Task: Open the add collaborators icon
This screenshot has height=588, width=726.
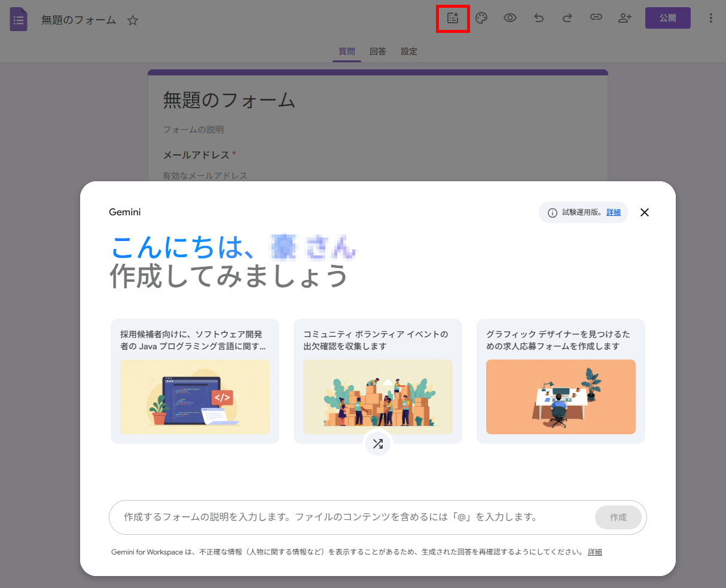Action: click(624, 18)
